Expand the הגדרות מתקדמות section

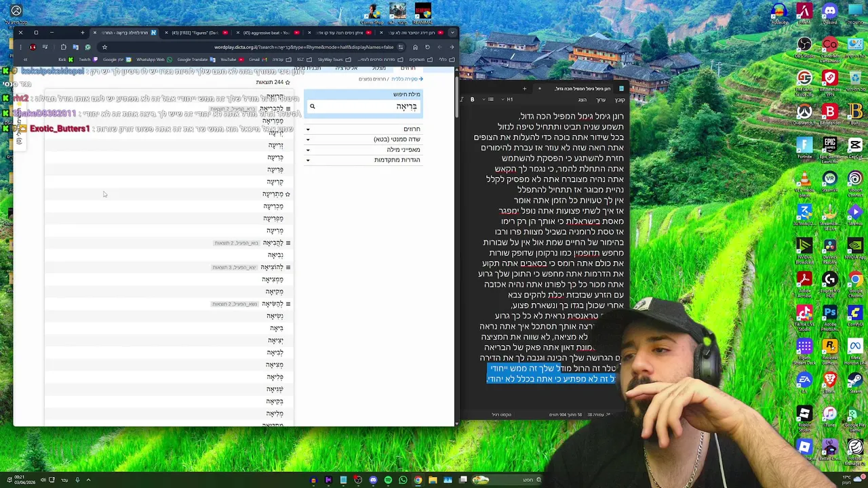click(363, 160)
